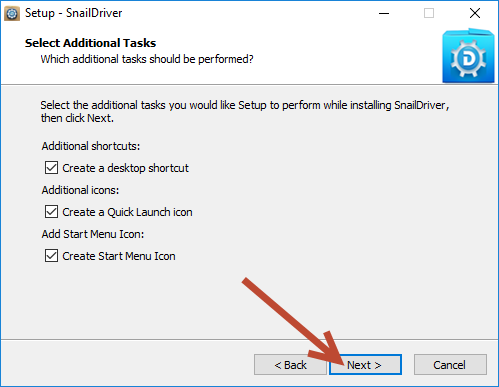Uncheck the Create a desktop shortcut checkbox

[51, 168]
